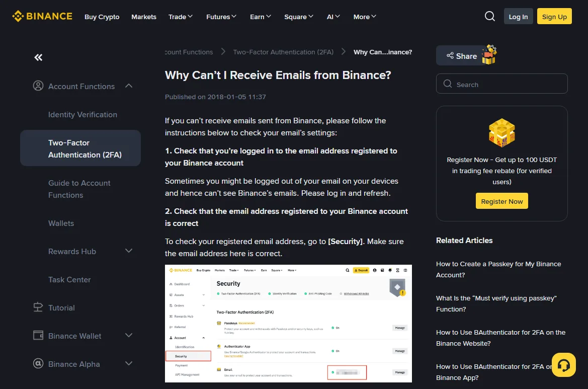The image size is (588, 389).
Task: Select Two-Factor Authentication (2FA) sidebar item
Action: [x=80, y=148]
